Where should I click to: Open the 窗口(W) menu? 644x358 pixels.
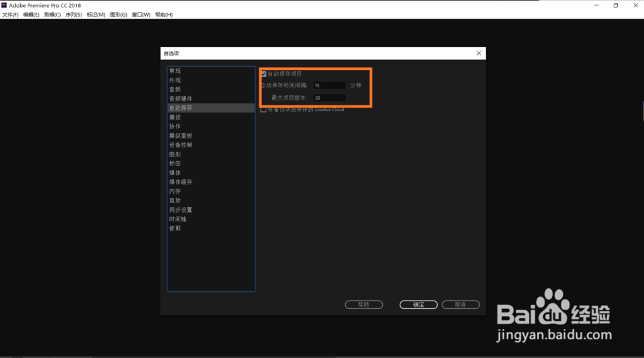pos(141,15)
